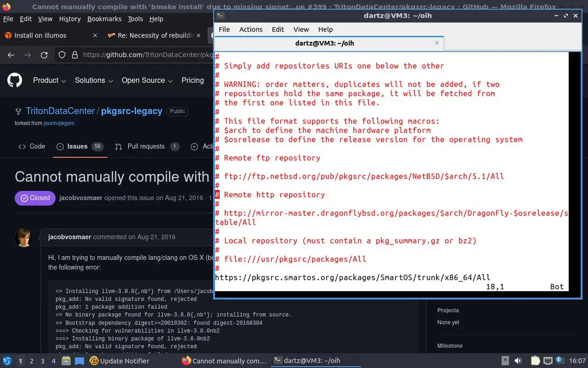Open the terminal Actions menu
The height and width of the screenshot is (368, 588).
251,29
